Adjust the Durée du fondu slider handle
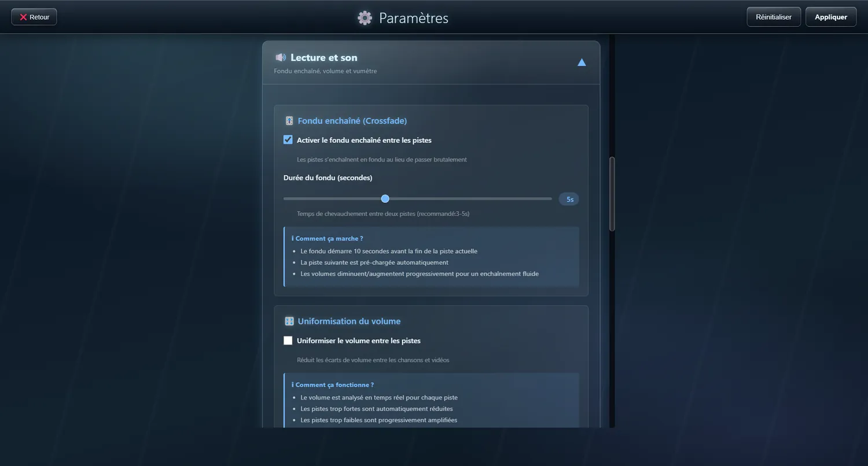The height and width of the screenshot is (466, 868). pos(385,199)
